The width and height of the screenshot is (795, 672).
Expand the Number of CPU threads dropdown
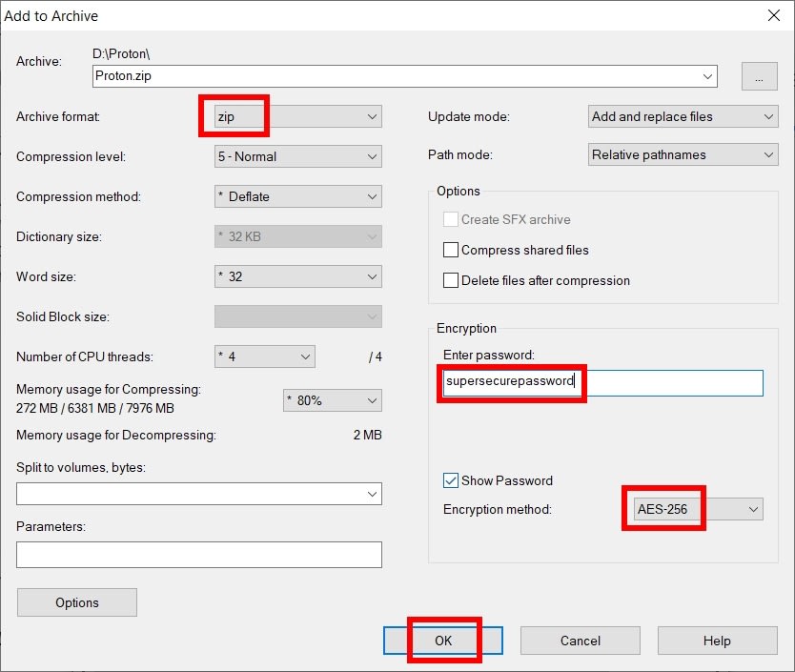[265, 356]
